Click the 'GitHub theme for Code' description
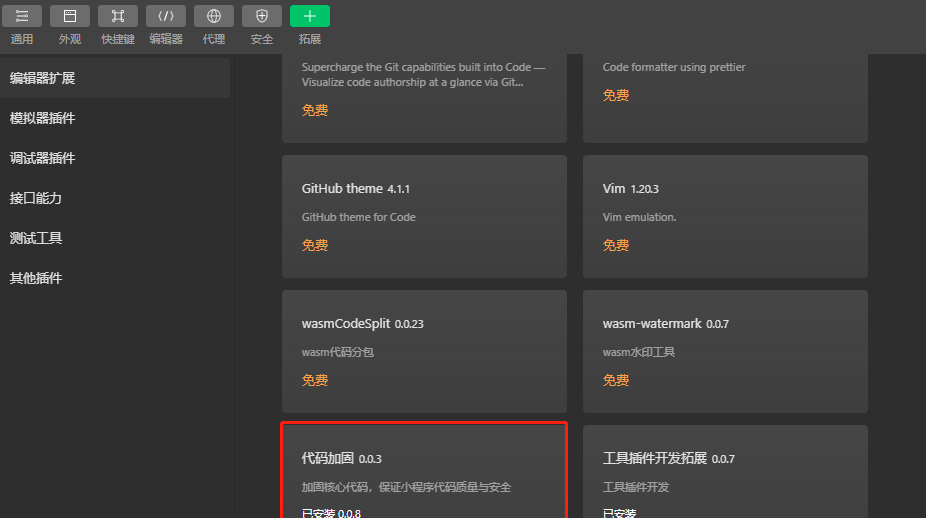 [x=358, y=217]
